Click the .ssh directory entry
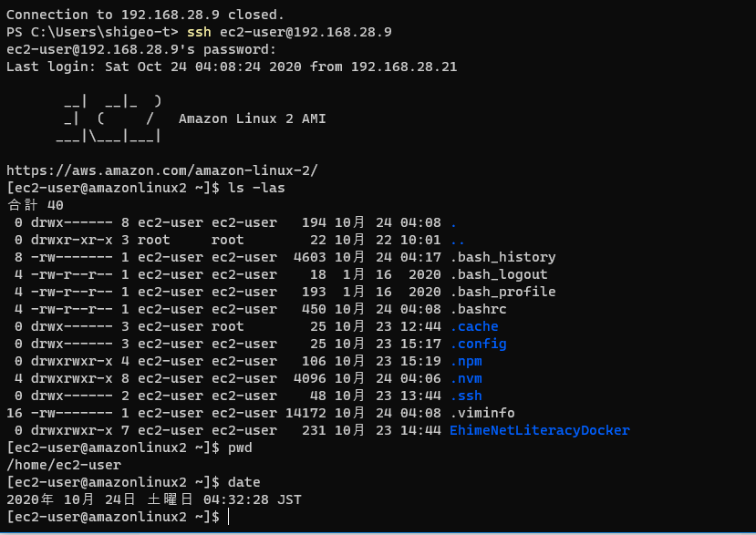Image resolution: width=756 pixels, height=535 pixels. click(466, 396)
